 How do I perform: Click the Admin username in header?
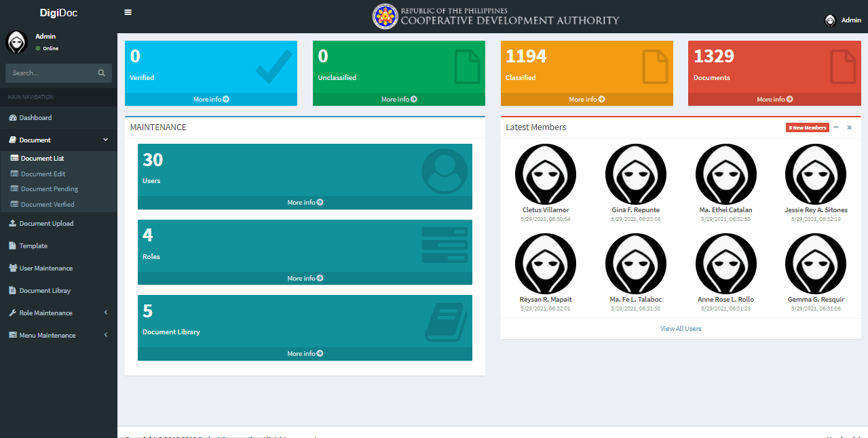click(x=851, y=20)
